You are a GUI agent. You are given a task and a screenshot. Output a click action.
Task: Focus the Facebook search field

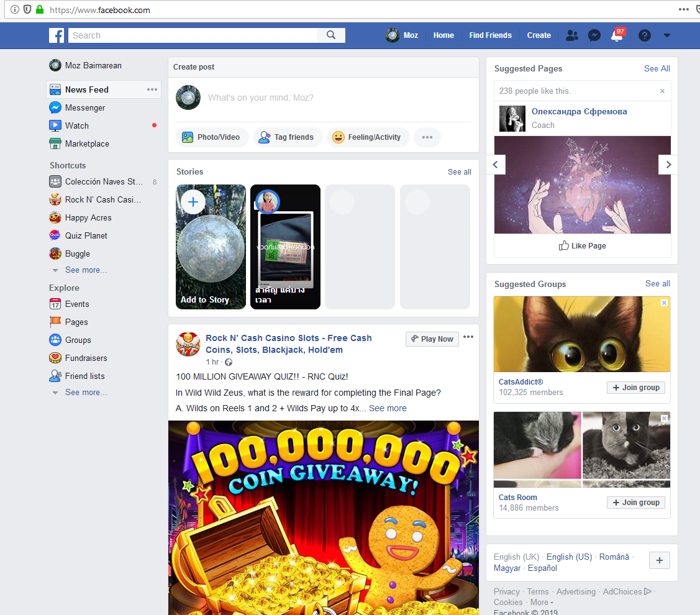click(193, 35)
